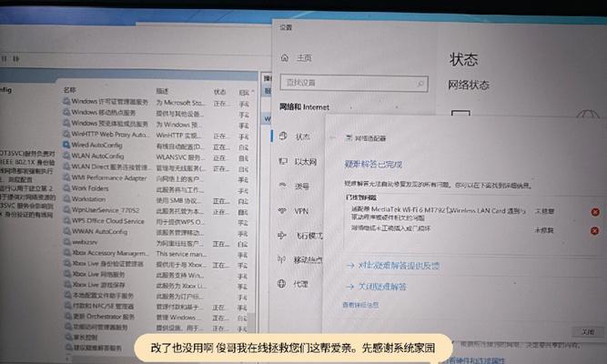This screenshot has height=364, width=607.
Task: Click the home icon beside 主页 in Settings
Action: click(x=285, y=57)
